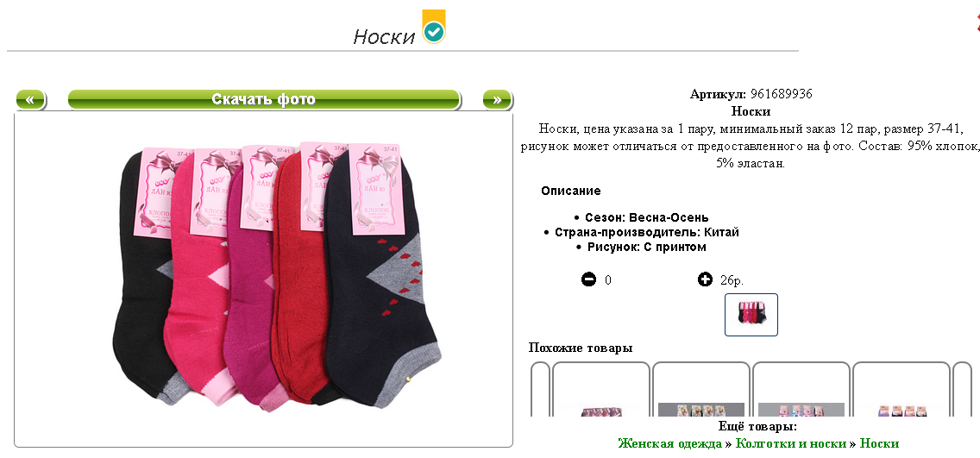
Task: Open the green Носки breadcrumb link
Action: pos(879,443)
